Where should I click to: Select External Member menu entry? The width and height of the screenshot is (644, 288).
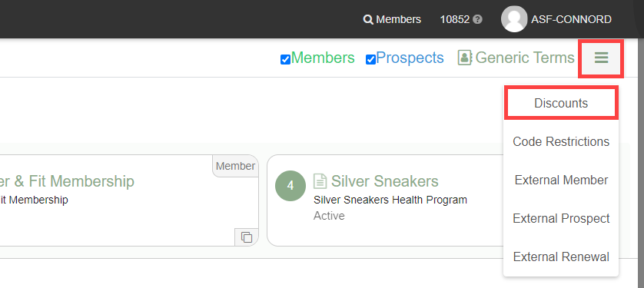[x=561, y=180]
